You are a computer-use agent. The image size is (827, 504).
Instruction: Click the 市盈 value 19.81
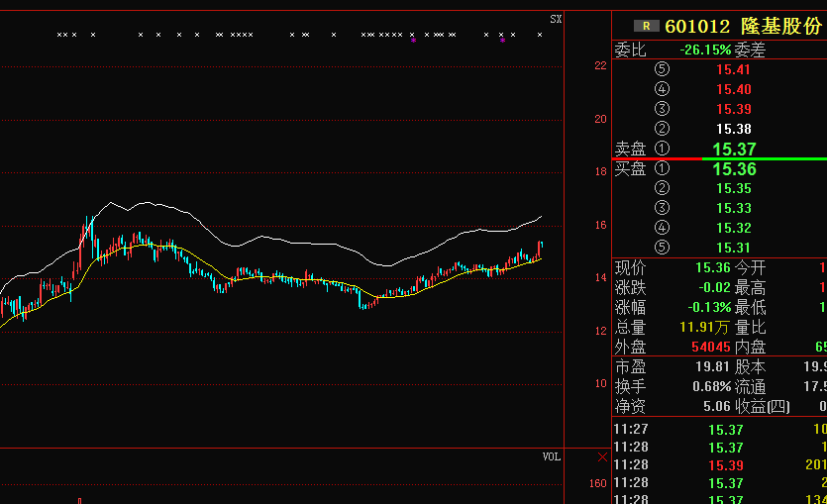712,367
